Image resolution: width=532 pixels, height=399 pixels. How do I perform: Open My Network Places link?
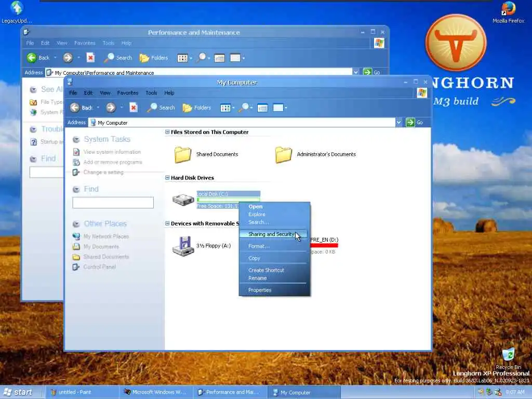[x=106, y=236]
